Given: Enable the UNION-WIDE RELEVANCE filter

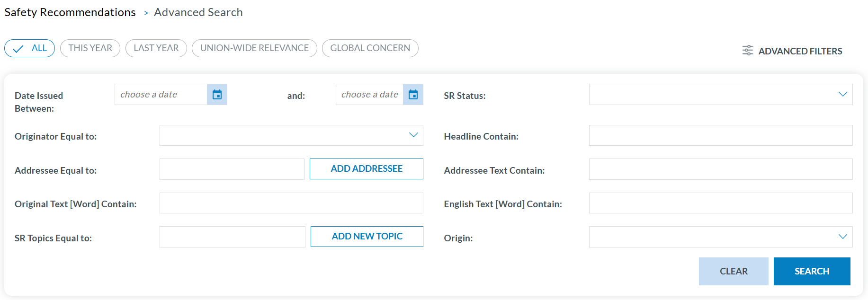Looking at the screenshot, I should point(254,48).
